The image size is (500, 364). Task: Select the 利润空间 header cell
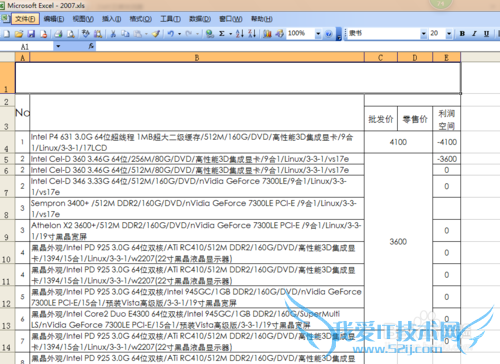(446, 119)
